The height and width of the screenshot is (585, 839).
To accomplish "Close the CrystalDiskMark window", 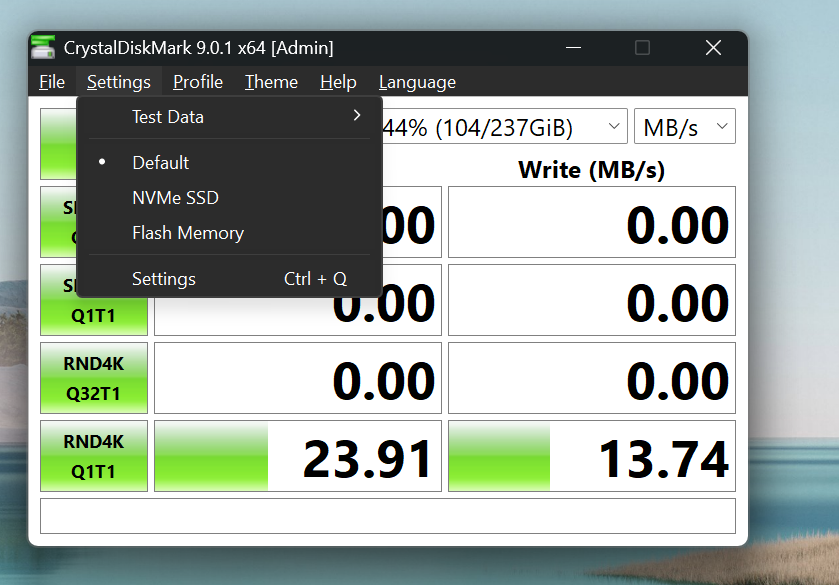I will tap(713, 48).
